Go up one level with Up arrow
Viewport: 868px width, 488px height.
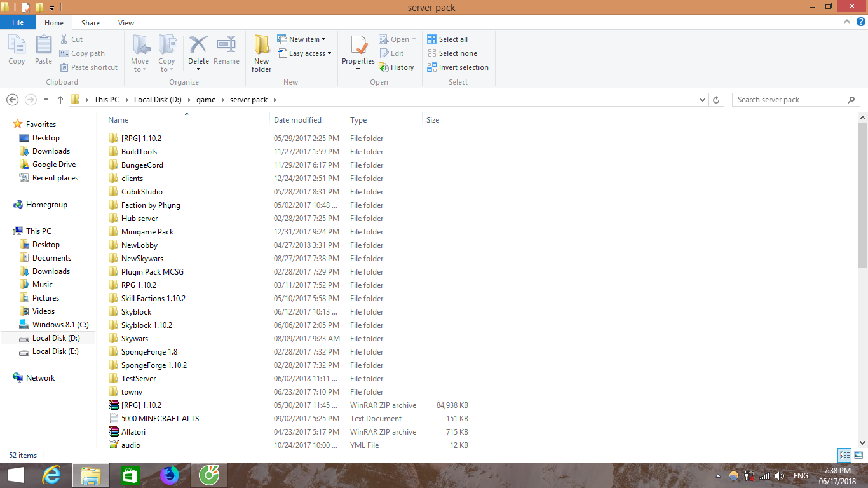pyautogui.click(x=60, y=100)
